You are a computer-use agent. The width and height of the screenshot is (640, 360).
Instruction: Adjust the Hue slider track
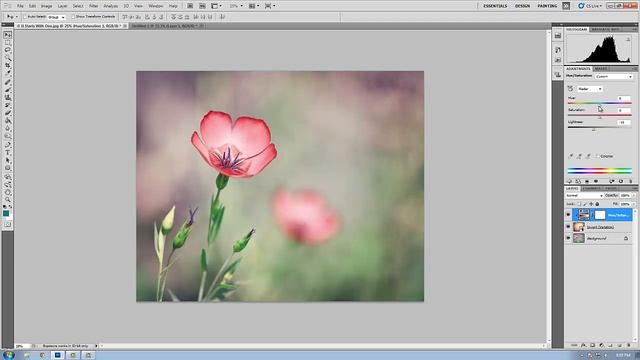click(600, 103)
